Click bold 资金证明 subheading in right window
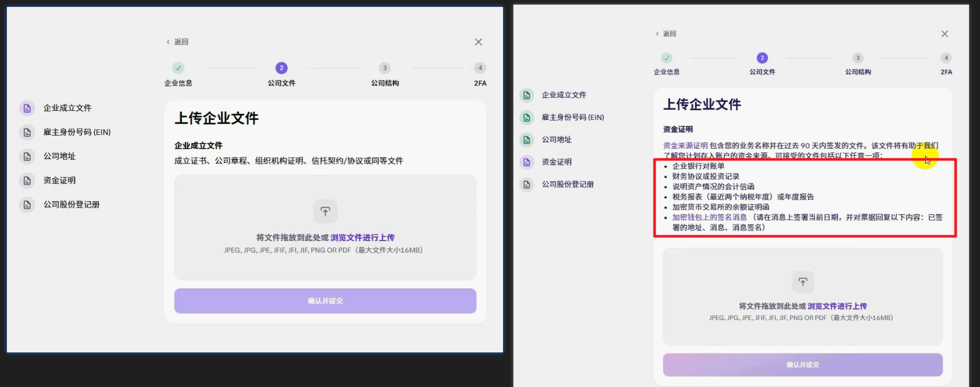 click(x=678, y=129)
